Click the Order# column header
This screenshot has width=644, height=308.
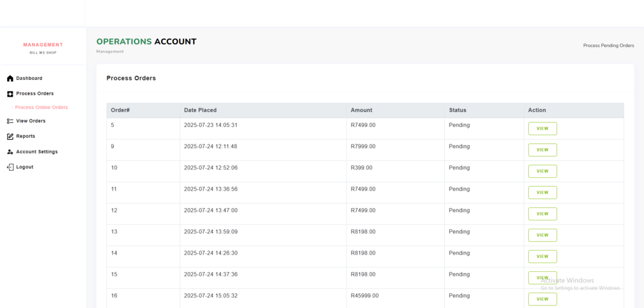pos(120,110)
